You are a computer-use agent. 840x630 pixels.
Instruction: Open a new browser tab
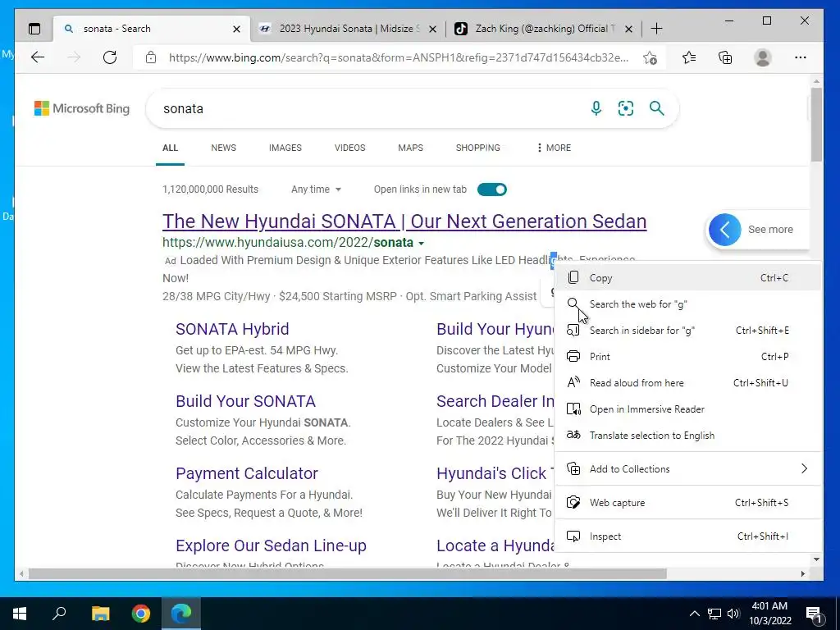(656, 29)
